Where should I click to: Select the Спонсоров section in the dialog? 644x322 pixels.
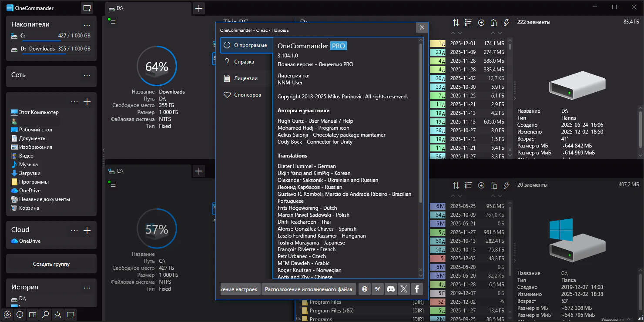(x=247, y=95)
